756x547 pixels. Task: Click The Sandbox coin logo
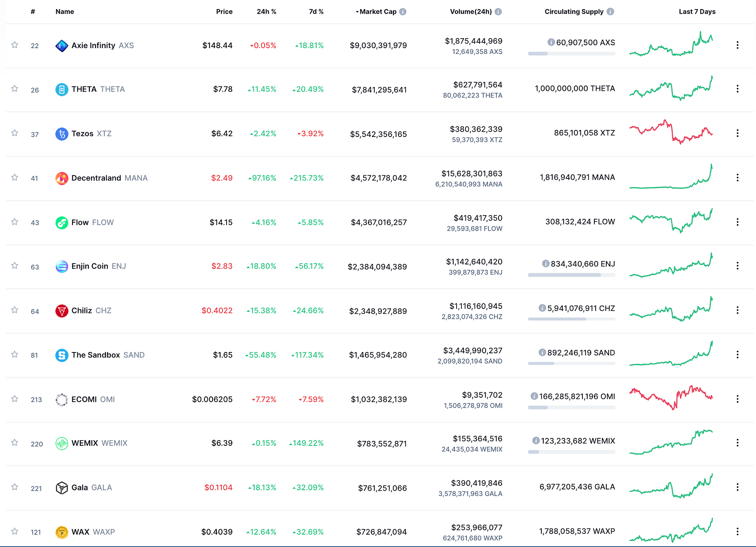(x=62, y=355)
